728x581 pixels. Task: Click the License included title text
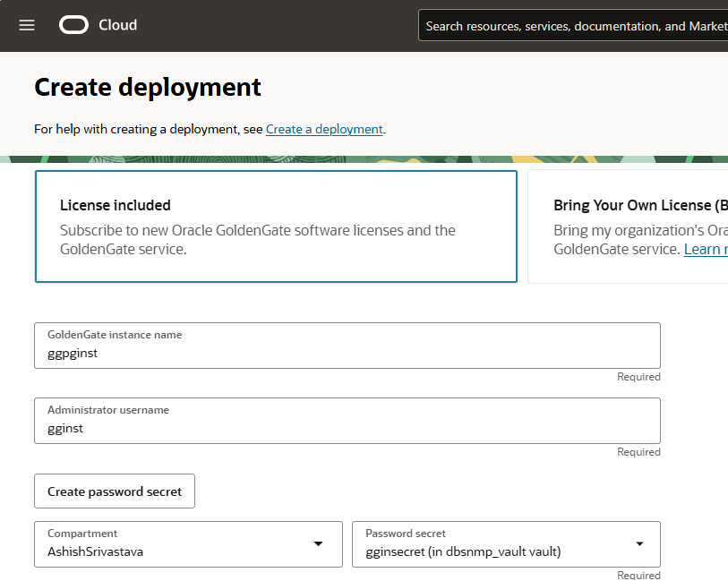tap(116, 205)
